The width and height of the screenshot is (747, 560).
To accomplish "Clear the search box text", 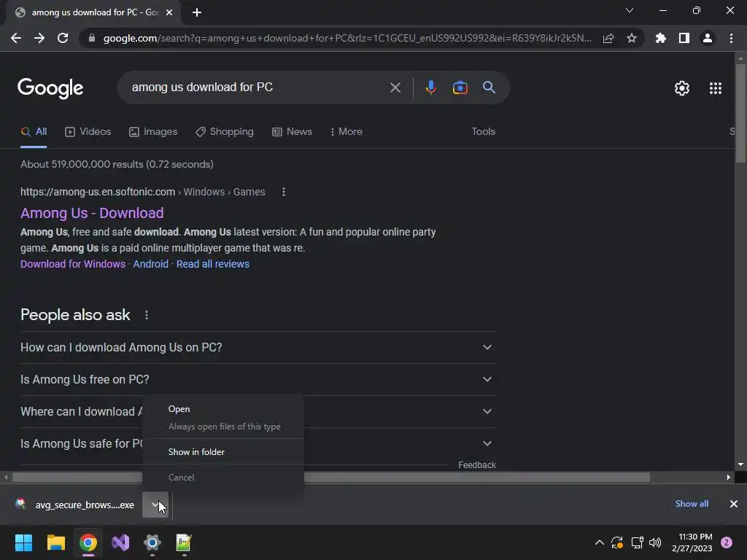I will 395,87.
